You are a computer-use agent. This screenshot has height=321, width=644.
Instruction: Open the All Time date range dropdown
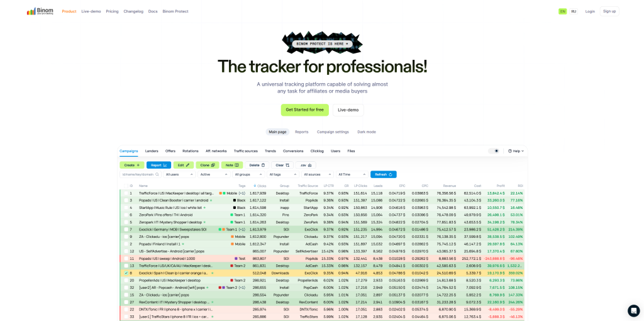[352, 174]
